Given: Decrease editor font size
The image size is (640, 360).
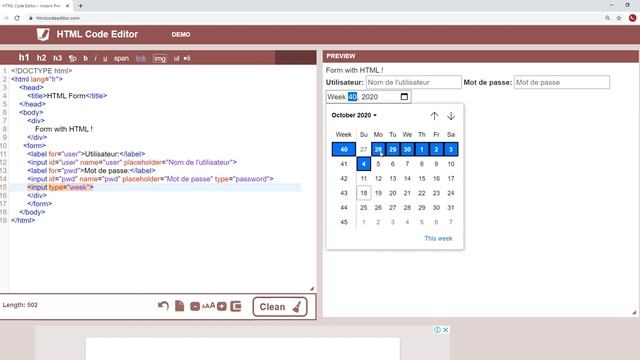Looking at the screenshot, I should (195, 306).
